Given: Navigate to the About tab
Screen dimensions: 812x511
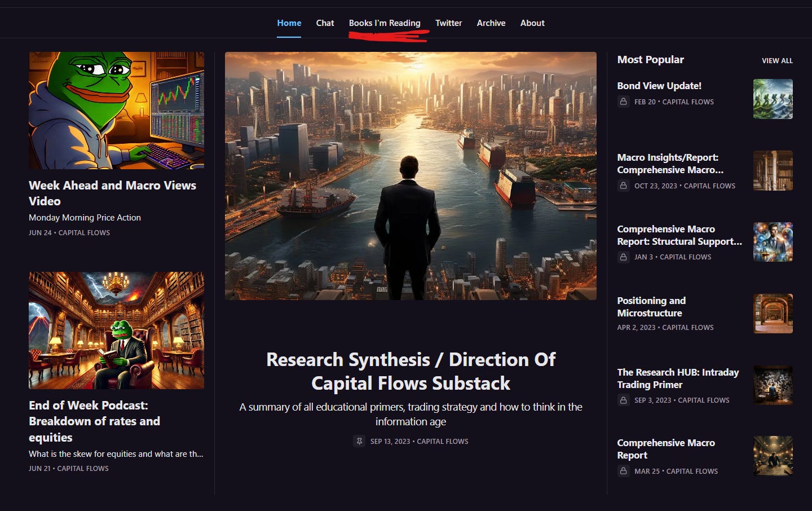Looking at the screenshot, I should click(x=532, y=23).
